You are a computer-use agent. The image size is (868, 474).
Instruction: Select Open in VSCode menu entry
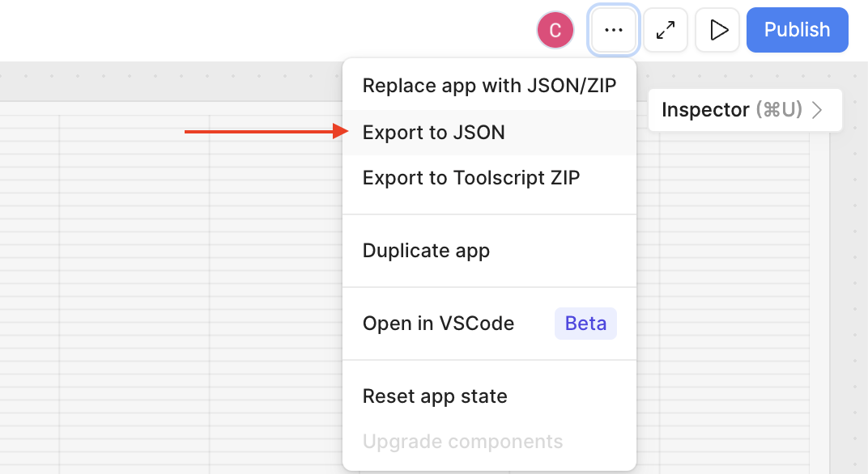click(438, 324)
